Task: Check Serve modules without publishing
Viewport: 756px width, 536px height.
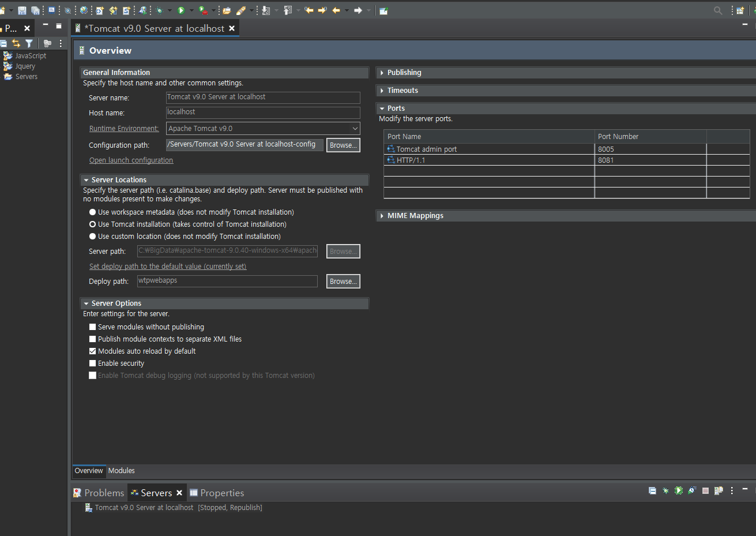Action: tap(92, 327)
